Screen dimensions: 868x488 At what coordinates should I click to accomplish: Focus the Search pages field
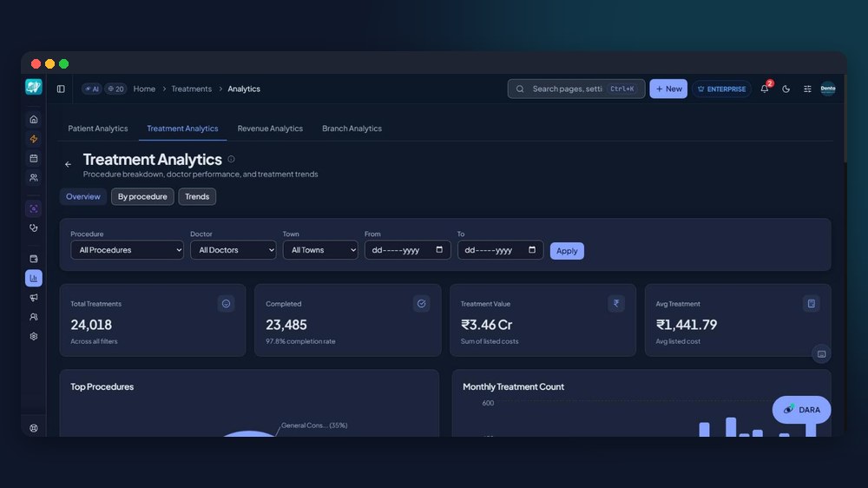(576, 89)
